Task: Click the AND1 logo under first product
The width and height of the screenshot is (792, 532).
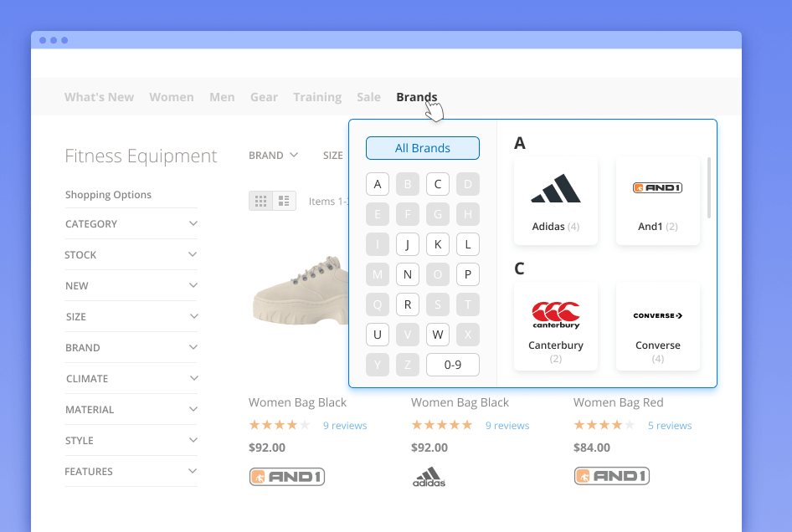Action: 286,477
